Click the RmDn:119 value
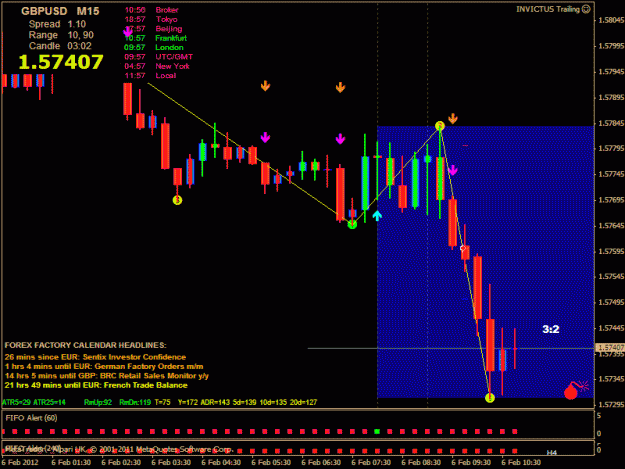This screenshot has width=625, height=469. click(135, 402)
